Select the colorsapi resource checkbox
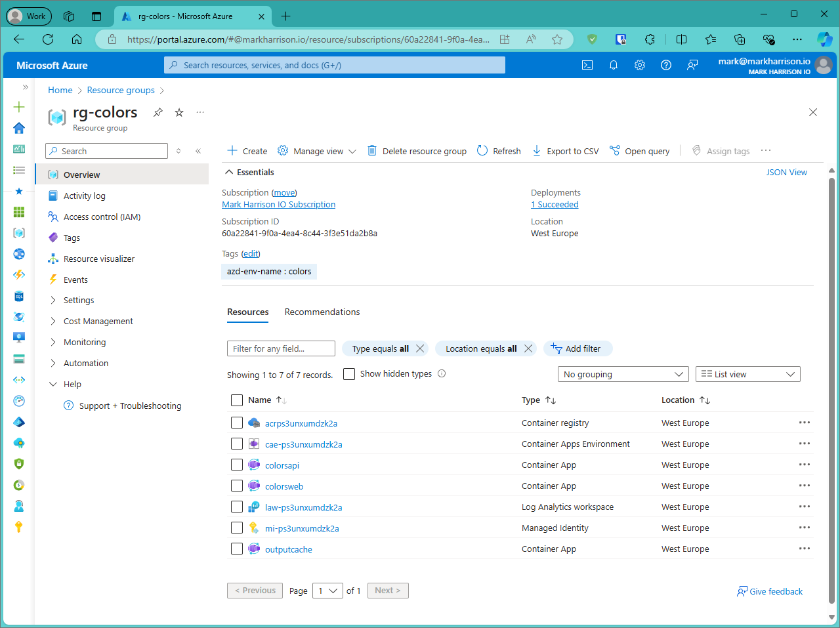 click(x=237, y=465)
